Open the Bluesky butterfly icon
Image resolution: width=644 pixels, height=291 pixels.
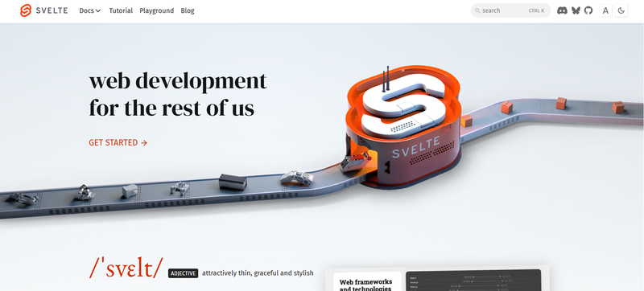(576, 10)
